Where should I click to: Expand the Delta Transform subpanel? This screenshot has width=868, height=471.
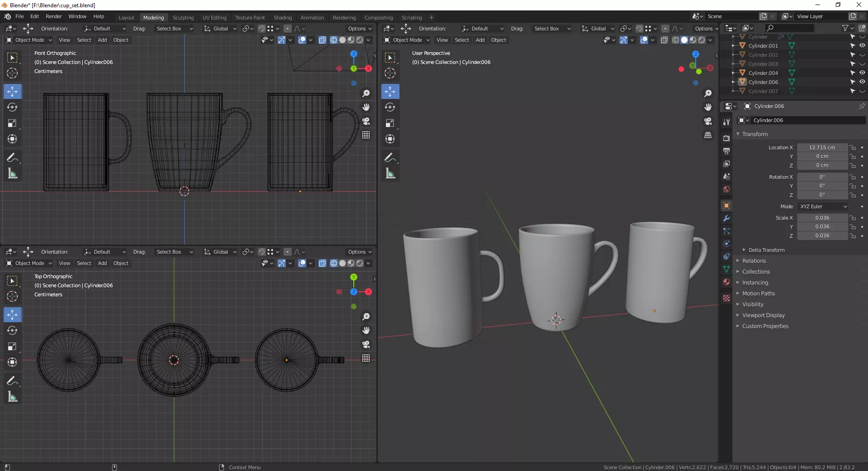pos(766,250)
